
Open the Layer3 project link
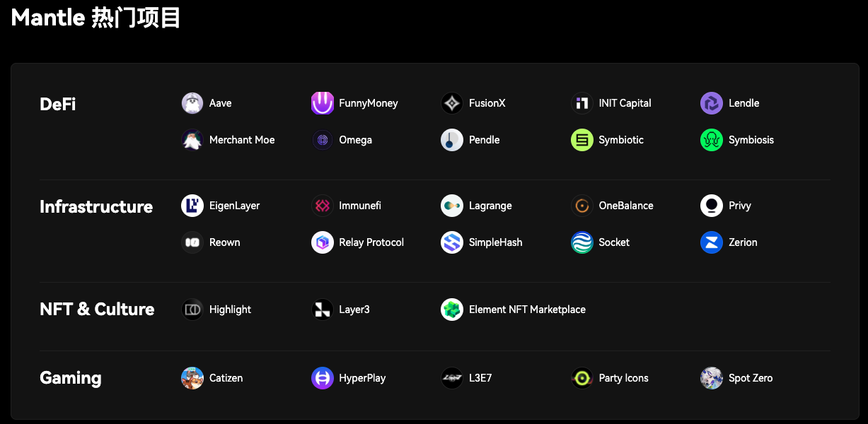point(354,310)
